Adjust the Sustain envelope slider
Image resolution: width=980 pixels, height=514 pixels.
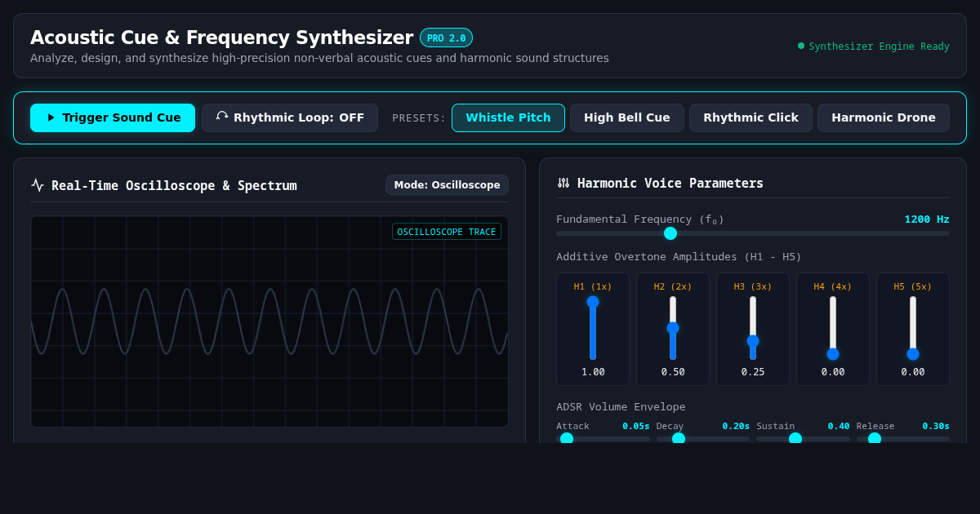[803, 438]
